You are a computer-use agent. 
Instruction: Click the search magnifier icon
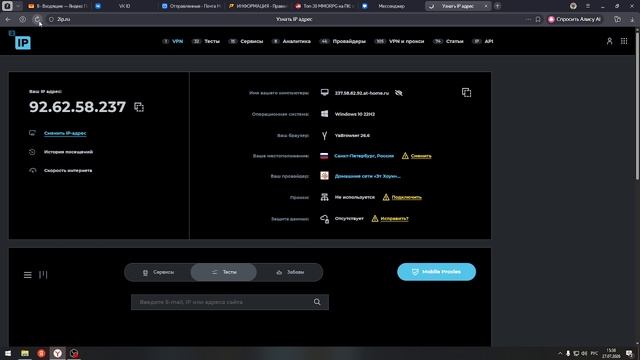click(317, 302)
